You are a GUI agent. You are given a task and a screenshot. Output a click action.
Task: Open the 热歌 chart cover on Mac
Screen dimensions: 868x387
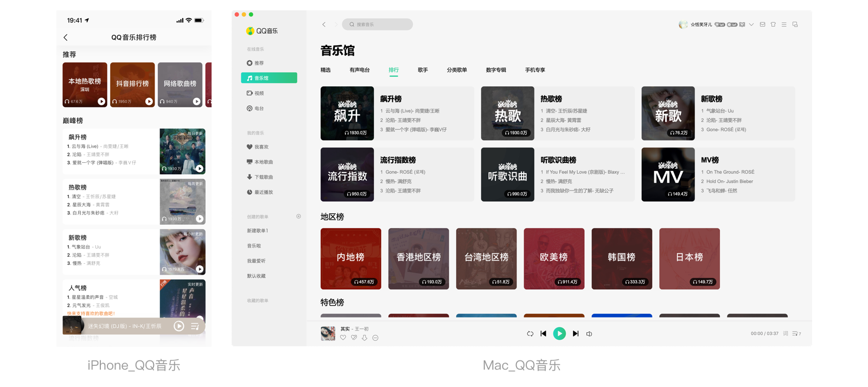click(508, 113)
